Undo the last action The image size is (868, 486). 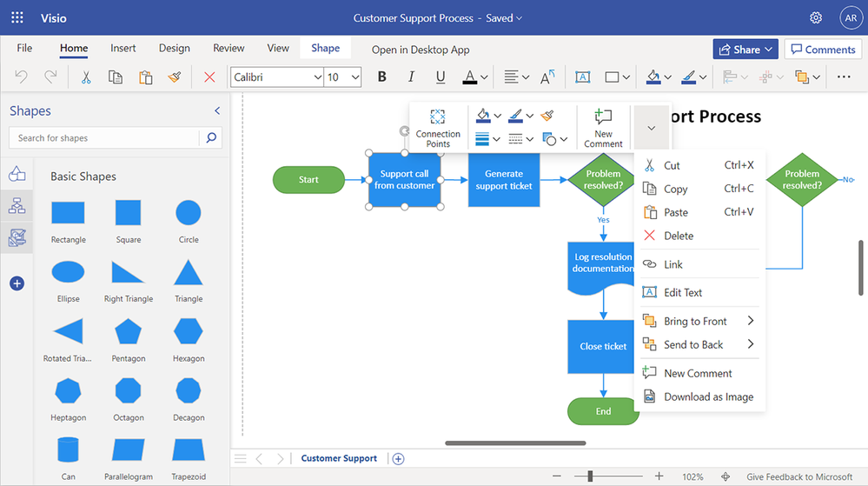pos(21,77)
